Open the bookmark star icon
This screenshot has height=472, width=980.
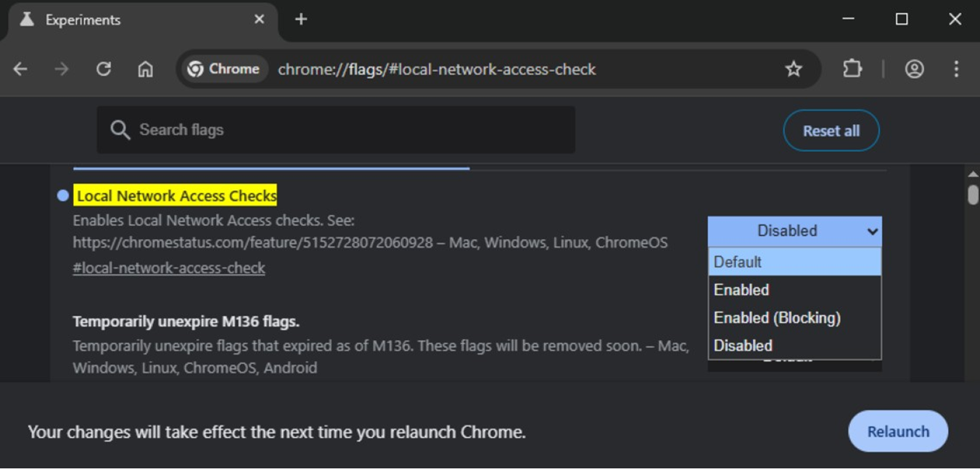click(794, 69)
